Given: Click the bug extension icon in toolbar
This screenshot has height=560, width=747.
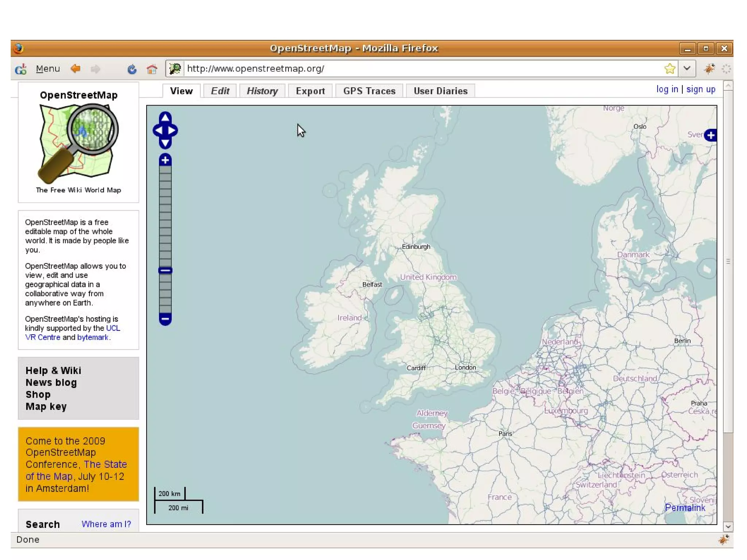Looking at the screenshot, I should tap(709, 69).
